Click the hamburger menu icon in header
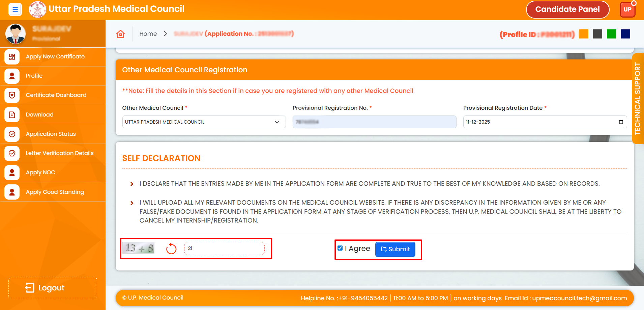Image resolution: width=644 pixels, height=310 pixels. coord(15,9)
